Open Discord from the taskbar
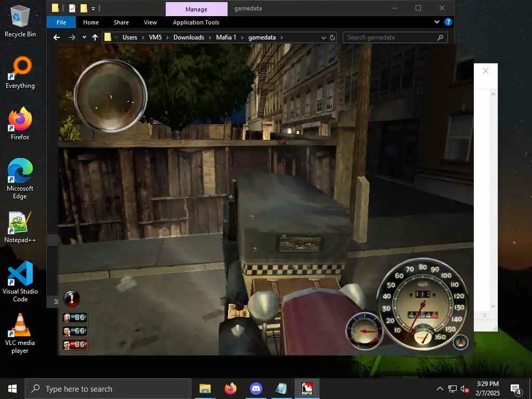 (x=256, y=389)
